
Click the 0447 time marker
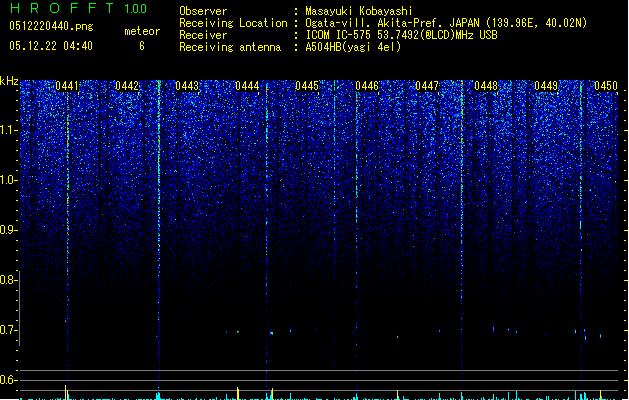(427, 86)
